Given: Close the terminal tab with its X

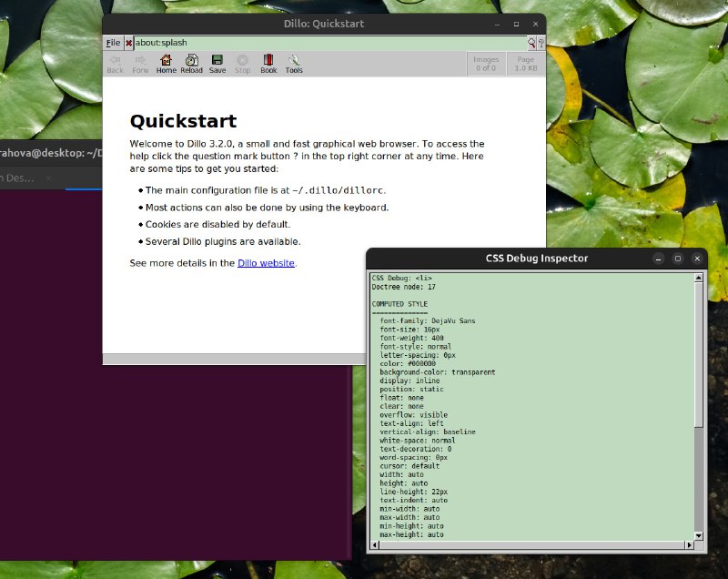Looking at the screenshot, I should [47, 178].
